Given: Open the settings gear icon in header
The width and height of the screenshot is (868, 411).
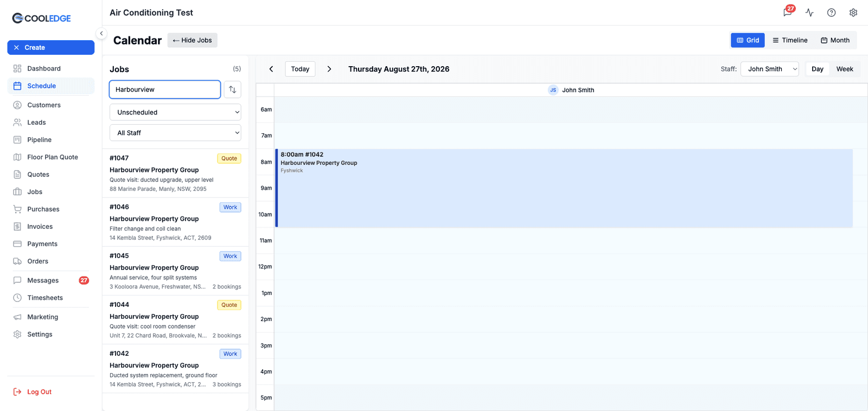Looking at the screenshot, I should pyautogui.click(x=853, y=12).
